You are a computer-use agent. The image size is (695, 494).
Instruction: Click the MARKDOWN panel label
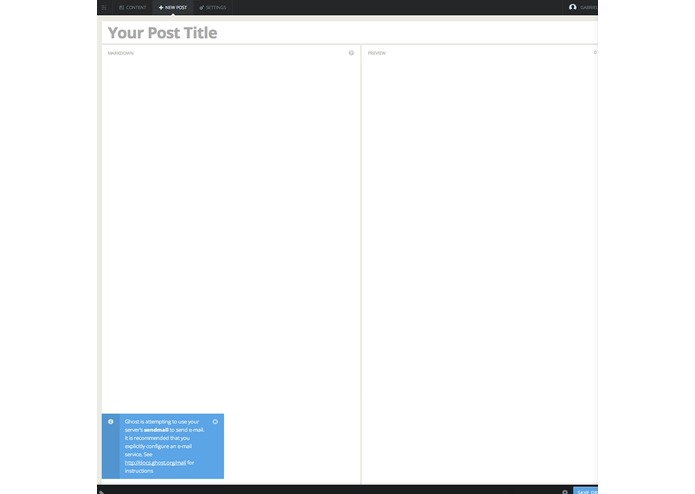[121, 53]
